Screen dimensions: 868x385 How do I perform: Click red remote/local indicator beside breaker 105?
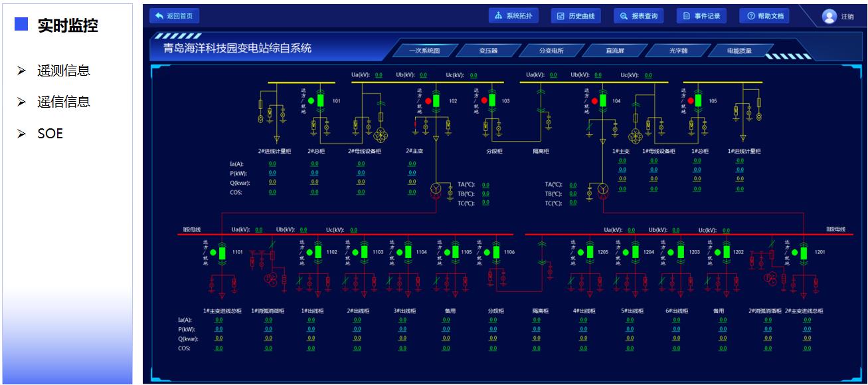pos(690,100)
